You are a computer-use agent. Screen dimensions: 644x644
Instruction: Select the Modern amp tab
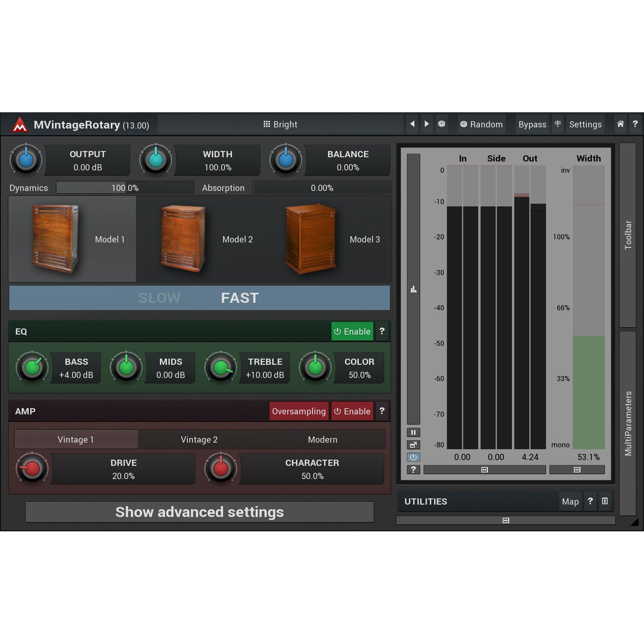pos(323,440)
